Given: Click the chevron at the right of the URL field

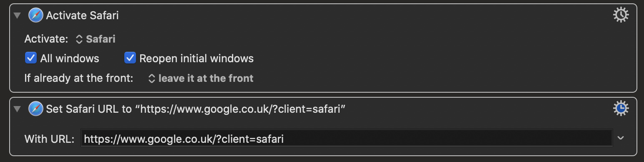Looking at the screenshot, I should click(x=621, y=138).
